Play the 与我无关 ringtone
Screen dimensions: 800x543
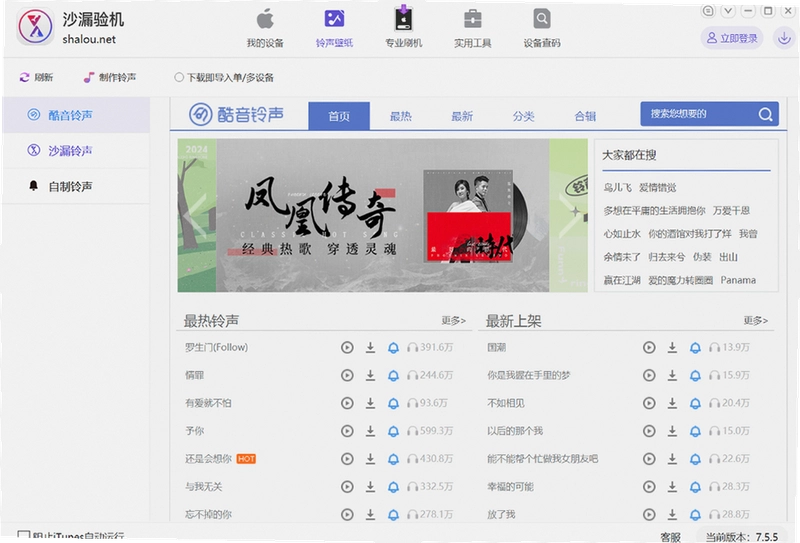point(347,487)
